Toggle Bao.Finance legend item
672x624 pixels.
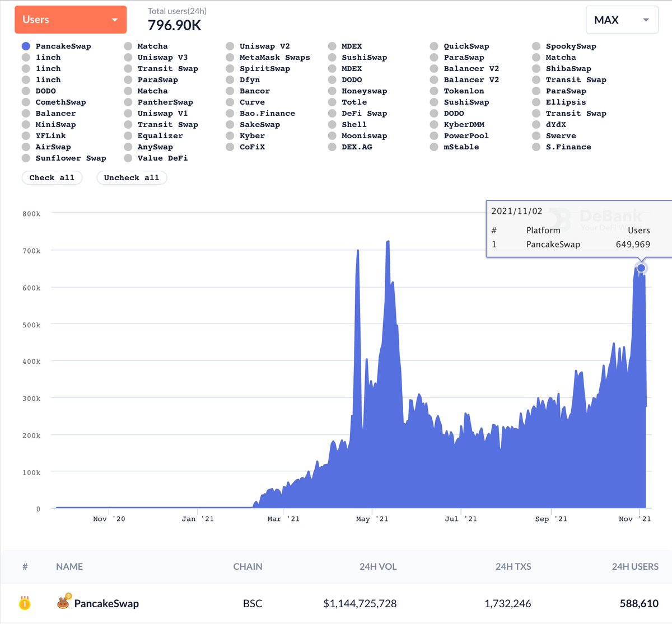260,114
